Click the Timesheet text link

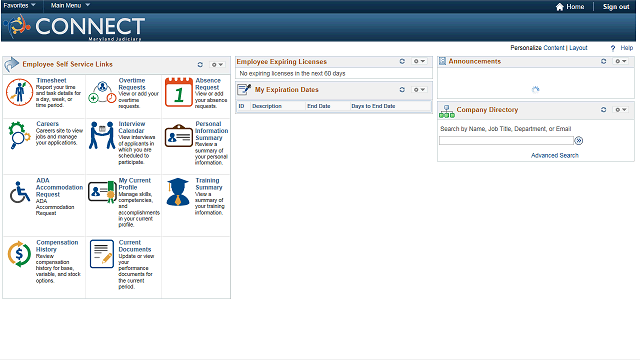[x=51, y=80]
